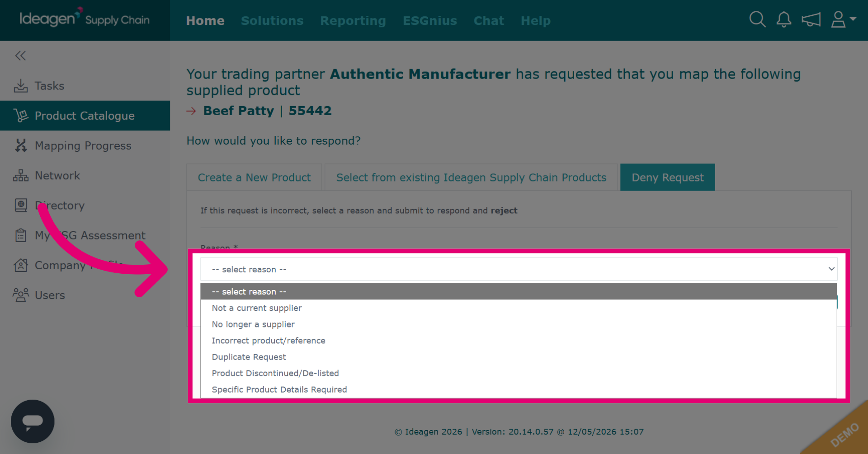Open notifications bell icon
The width and height of the screenshot is (868, 454).
coord(784,20)
